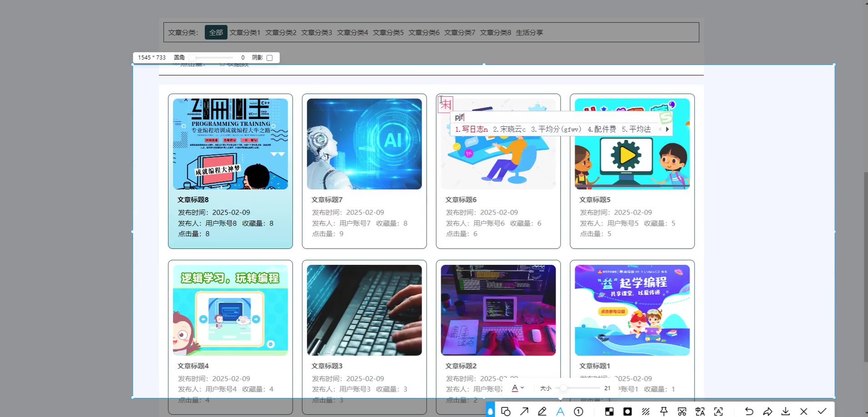Run OCR text recognition on capture
Screen dimensions: 868x417
click(x=718, y=412)
